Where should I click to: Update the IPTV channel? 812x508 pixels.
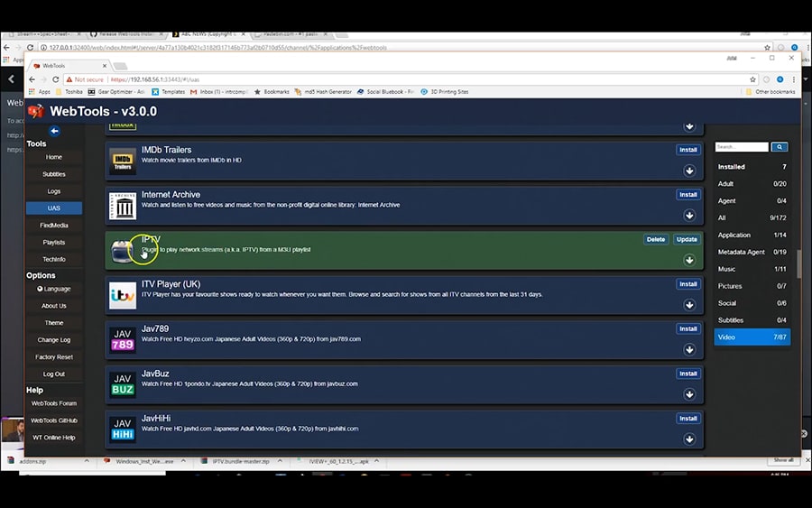tap(687, 239)
